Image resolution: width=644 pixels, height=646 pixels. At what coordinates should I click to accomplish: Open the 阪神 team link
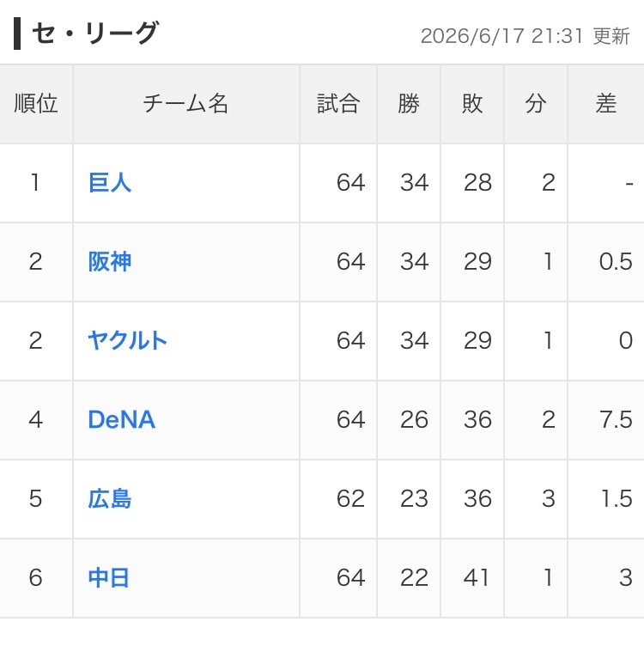(x=110, y=262)
